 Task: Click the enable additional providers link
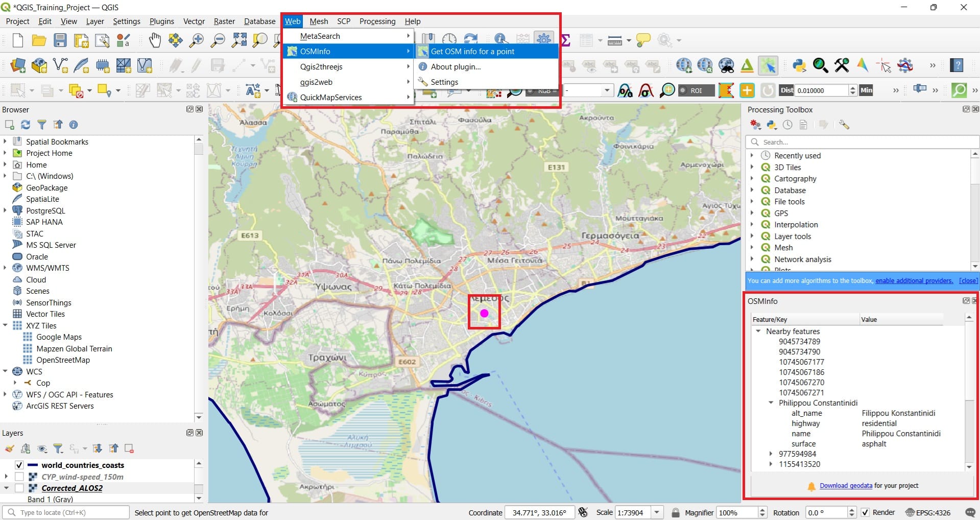(914, 280)
